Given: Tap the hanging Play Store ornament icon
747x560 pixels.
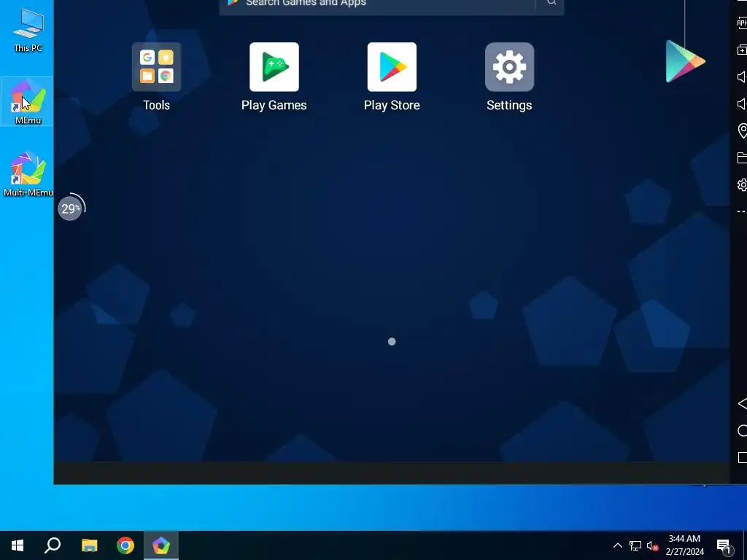Looking at the screenshot, I should point(684,61).
